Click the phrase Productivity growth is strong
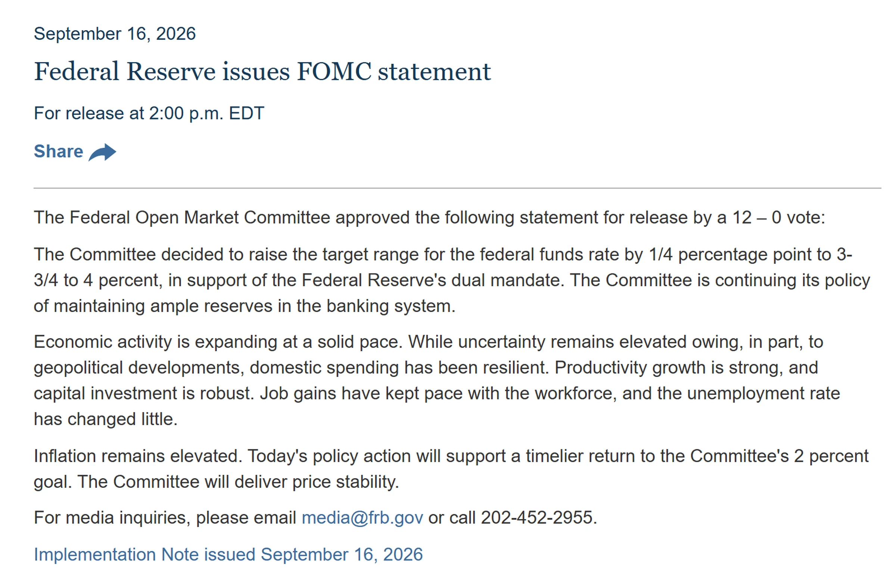The height and width of the screenshot is (588, 896). tap(666, 368)
